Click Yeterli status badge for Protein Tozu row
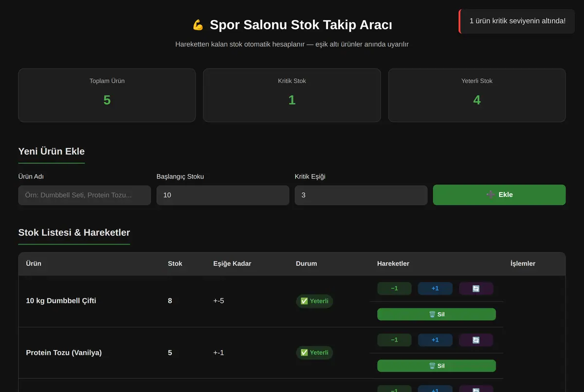This screenshot has height=392, width=584. (314, 353)
